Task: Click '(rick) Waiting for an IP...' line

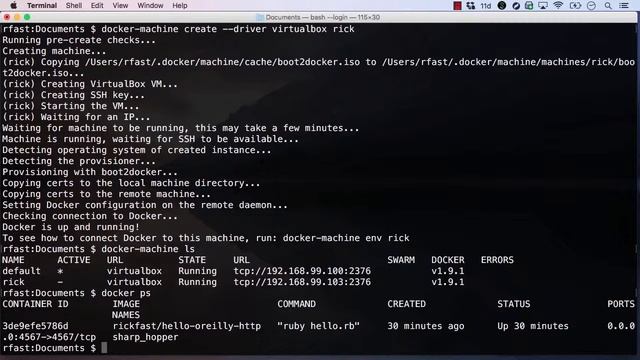Action: (x=76, y=117)
